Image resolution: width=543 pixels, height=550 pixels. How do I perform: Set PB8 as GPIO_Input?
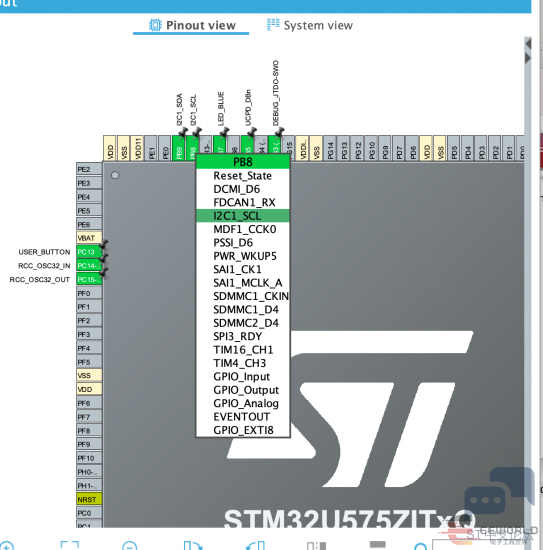tap(243, 376)
